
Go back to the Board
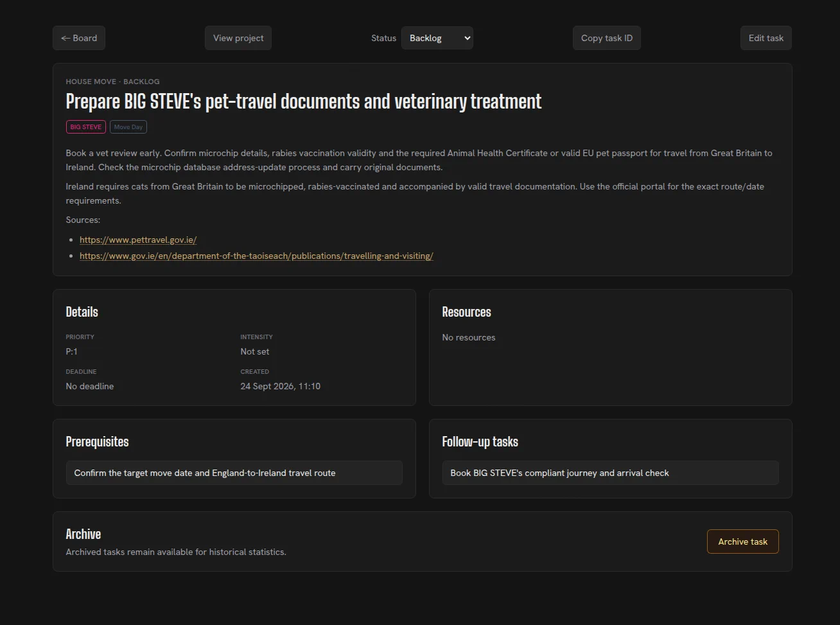coord(79,38)
